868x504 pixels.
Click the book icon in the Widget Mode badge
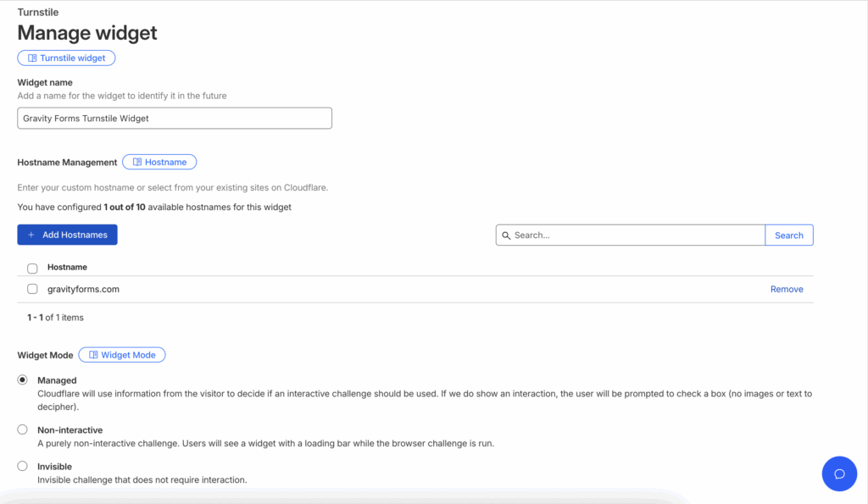(x=96, y=355)
